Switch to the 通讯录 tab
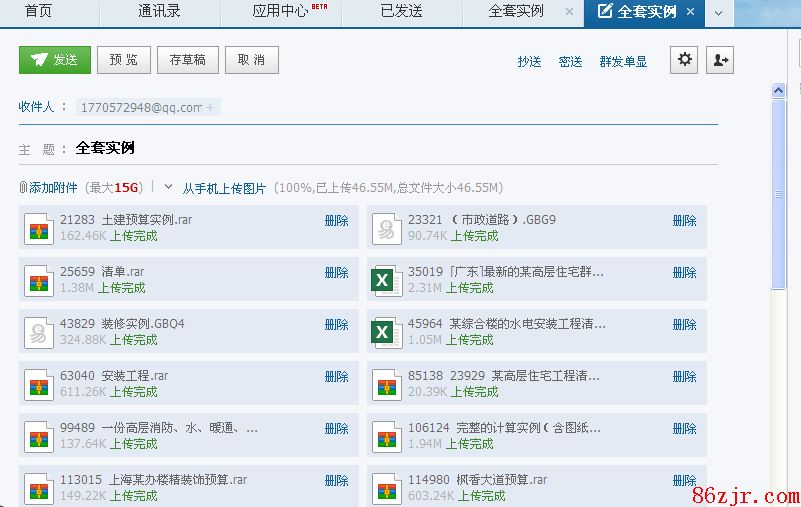This screenshot has height=507, width=801. [159, 12]
